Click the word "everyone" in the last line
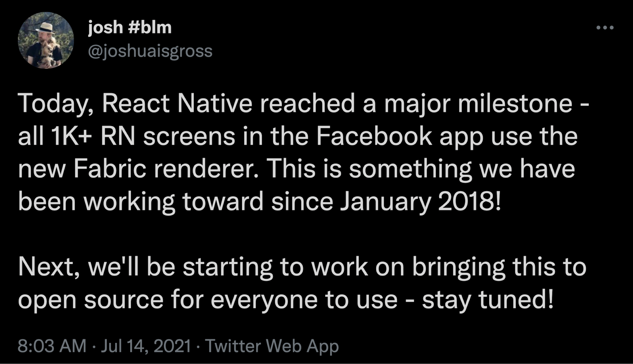Viewport: 633px width, 364px height. (x=264, y=300)
